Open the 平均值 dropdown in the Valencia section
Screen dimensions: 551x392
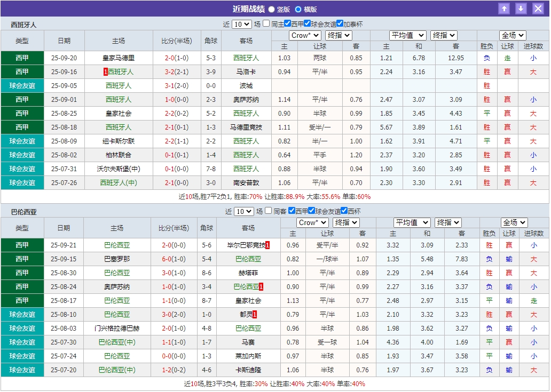(412, 222)
